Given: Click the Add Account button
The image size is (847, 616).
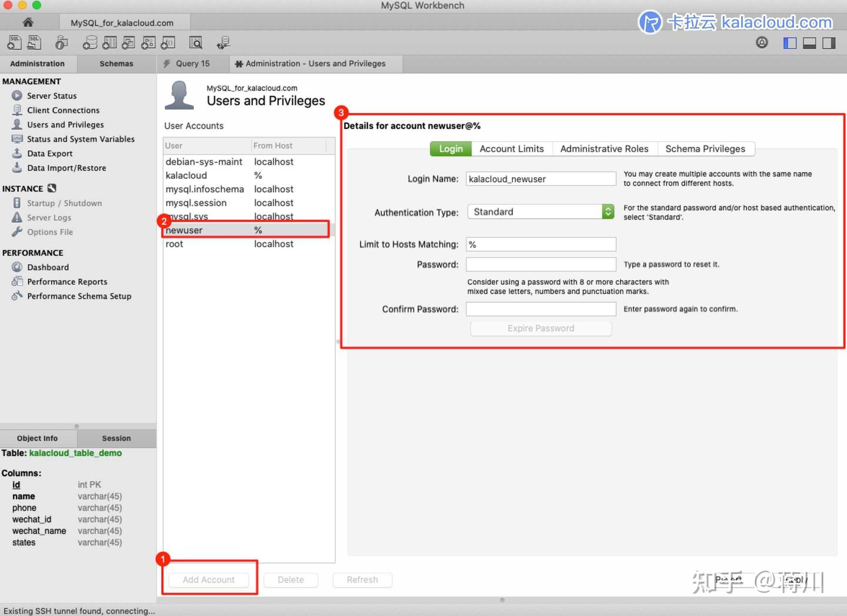Looking at the screenshot, I should coord(209,580).
